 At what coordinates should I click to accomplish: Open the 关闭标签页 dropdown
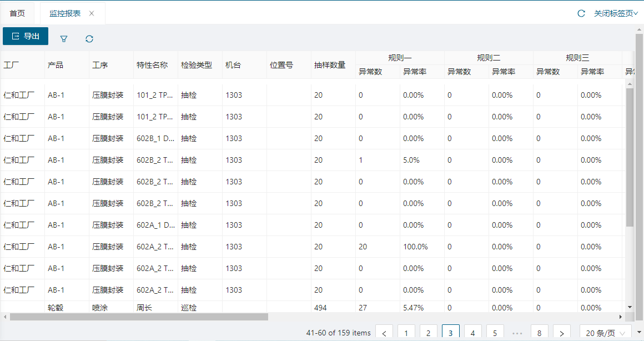point(616,13)
